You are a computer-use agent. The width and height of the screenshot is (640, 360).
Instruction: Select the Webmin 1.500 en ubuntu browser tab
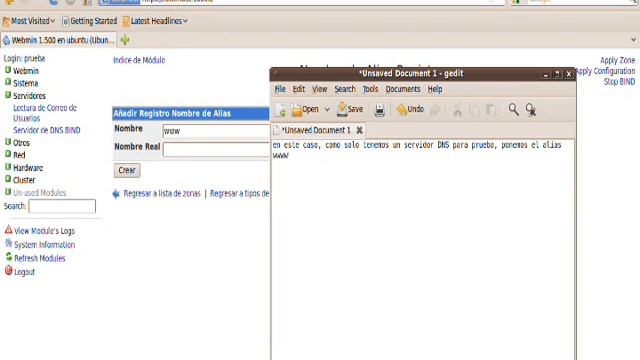pos(58,40)
